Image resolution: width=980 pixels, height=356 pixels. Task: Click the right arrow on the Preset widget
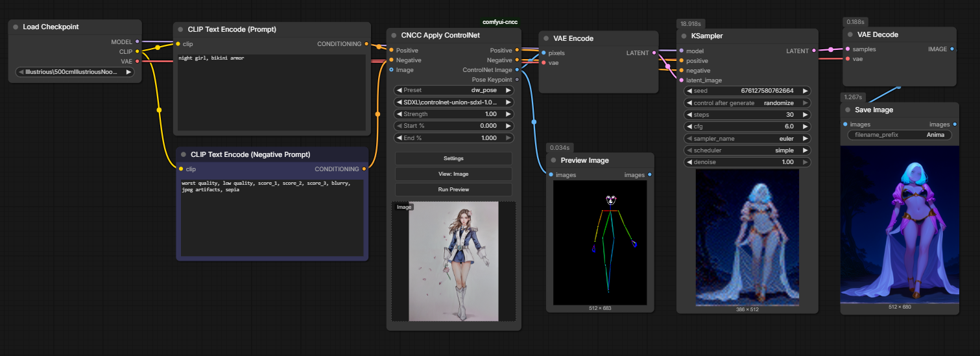pos(508,91)
